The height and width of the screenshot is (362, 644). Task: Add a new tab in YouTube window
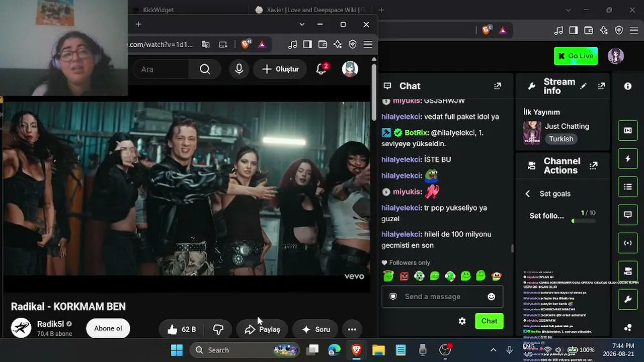pos(138,24)
